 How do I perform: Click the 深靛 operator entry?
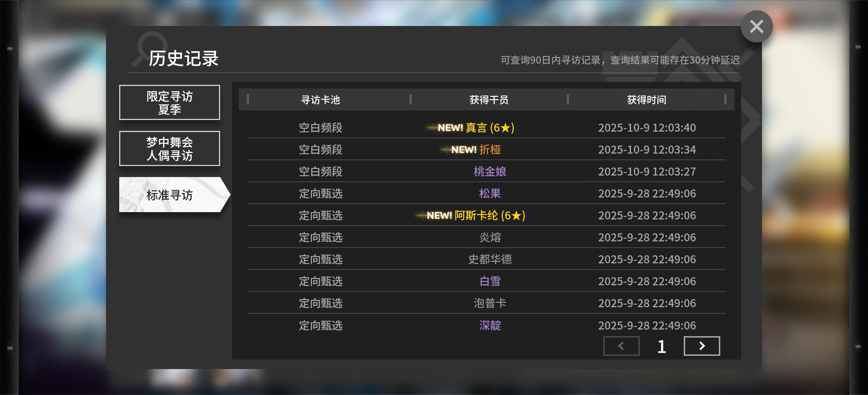tap(490, 325)
